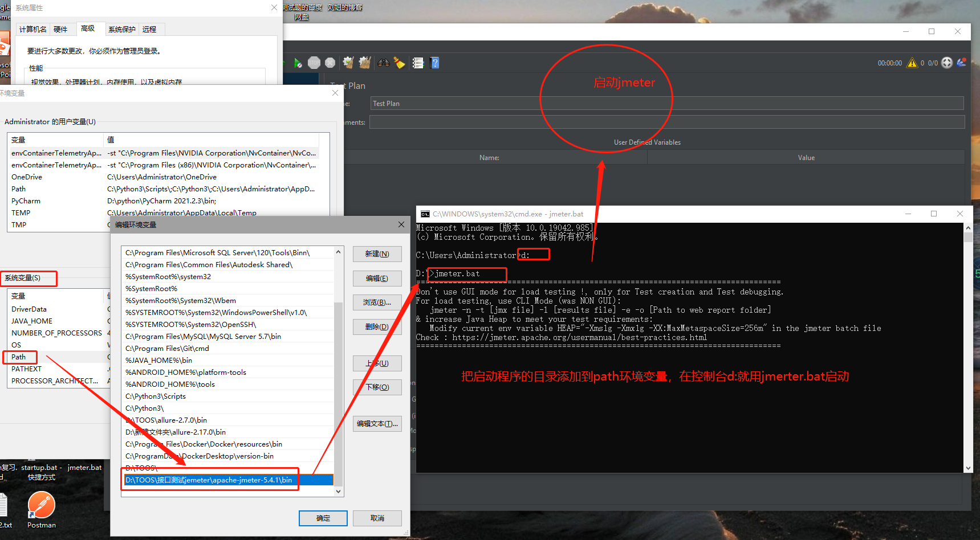Click the JMeter yellow warning log icon

[912, 63]
